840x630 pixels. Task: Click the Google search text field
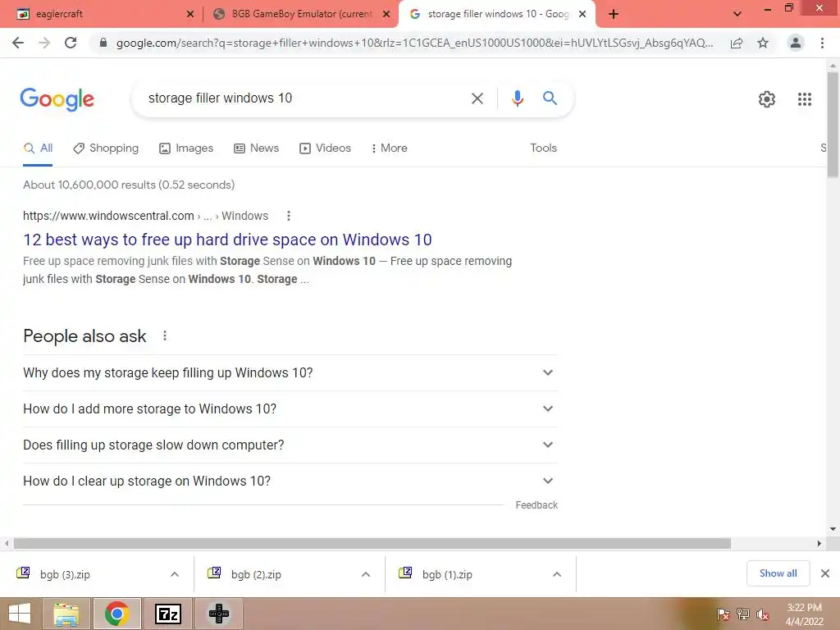point(305,98)
